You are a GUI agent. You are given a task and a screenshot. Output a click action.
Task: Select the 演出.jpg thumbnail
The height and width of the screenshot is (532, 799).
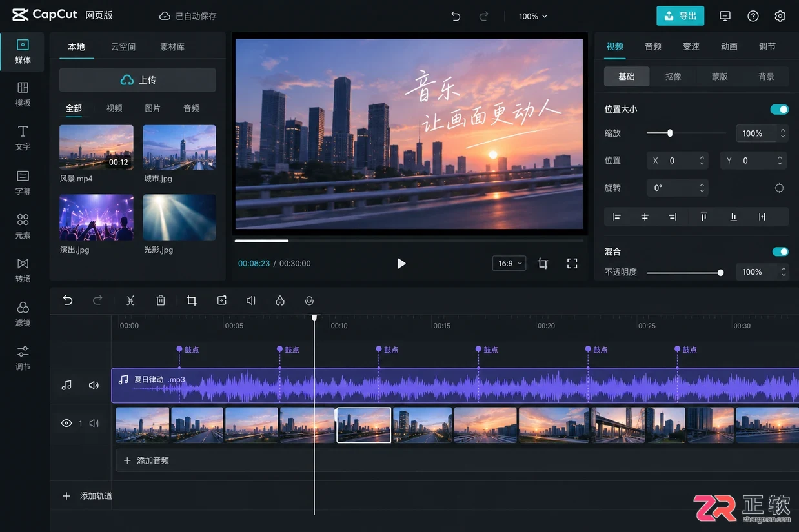(96, 217)
